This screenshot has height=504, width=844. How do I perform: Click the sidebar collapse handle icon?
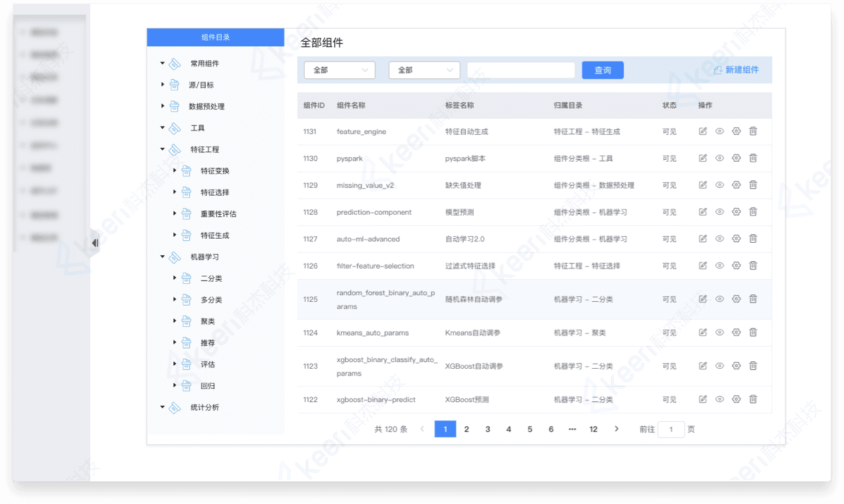(x=95, y=243)
